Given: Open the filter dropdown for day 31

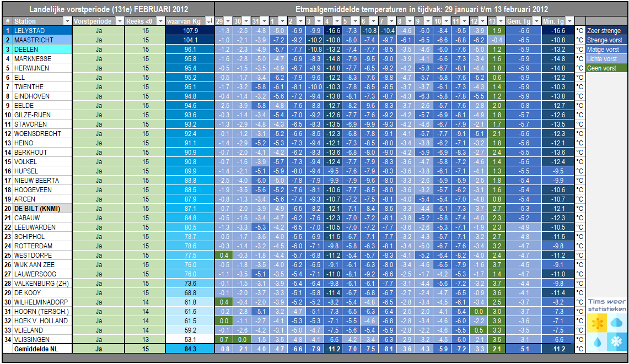Looking at the screenshot, I should [264, 21].
